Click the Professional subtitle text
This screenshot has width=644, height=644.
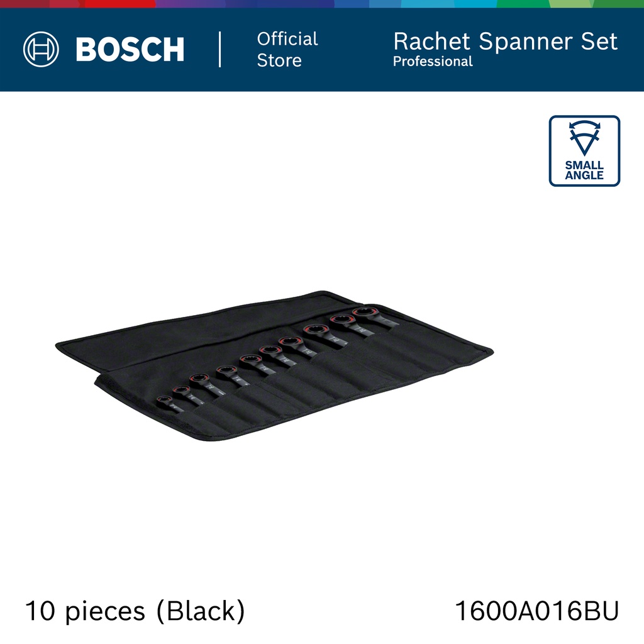[x=433, y=62]
